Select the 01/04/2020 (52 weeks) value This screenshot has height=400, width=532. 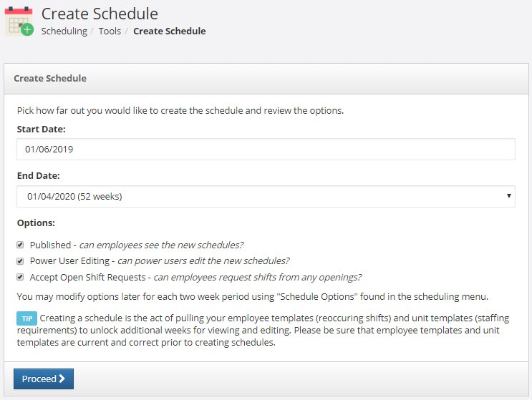pos(74,196)
